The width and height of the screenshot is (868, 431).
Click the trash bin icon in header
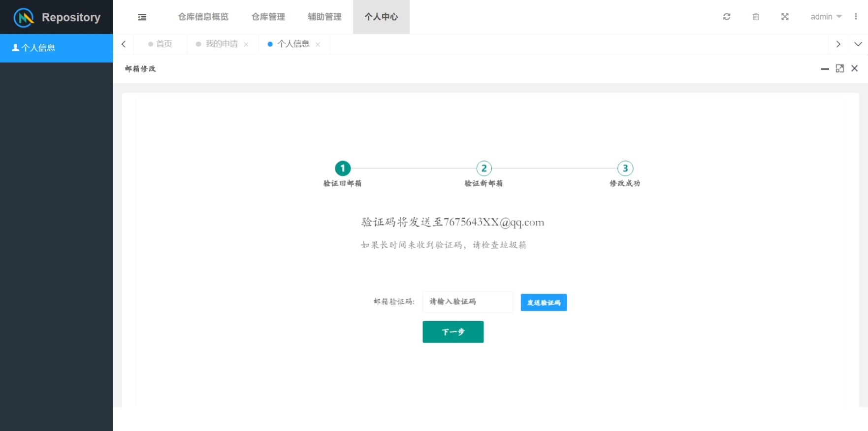756,17
